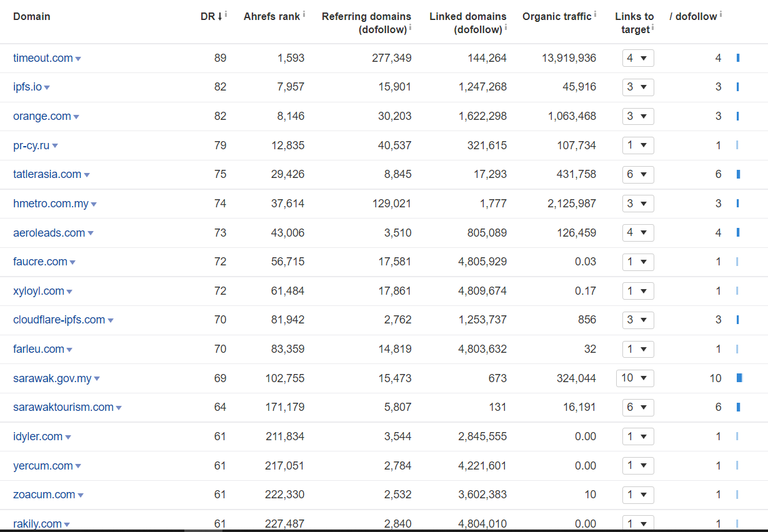This screenshot has height=532, width=768.
Task: Expand the arrow next to orange.com
Action: pyautogui.click(x=76, y=117)
